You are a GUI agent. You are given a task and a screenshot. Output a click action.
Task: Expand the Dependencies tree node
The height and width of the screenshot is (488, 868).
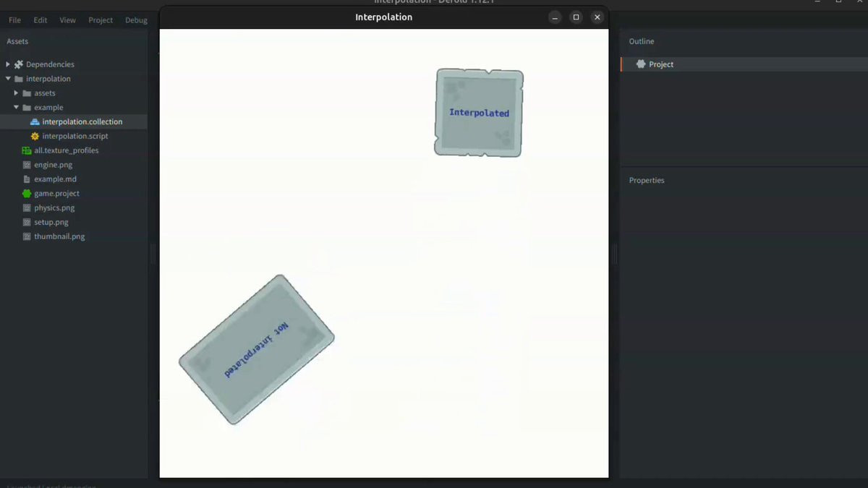[x=8, y=64]
